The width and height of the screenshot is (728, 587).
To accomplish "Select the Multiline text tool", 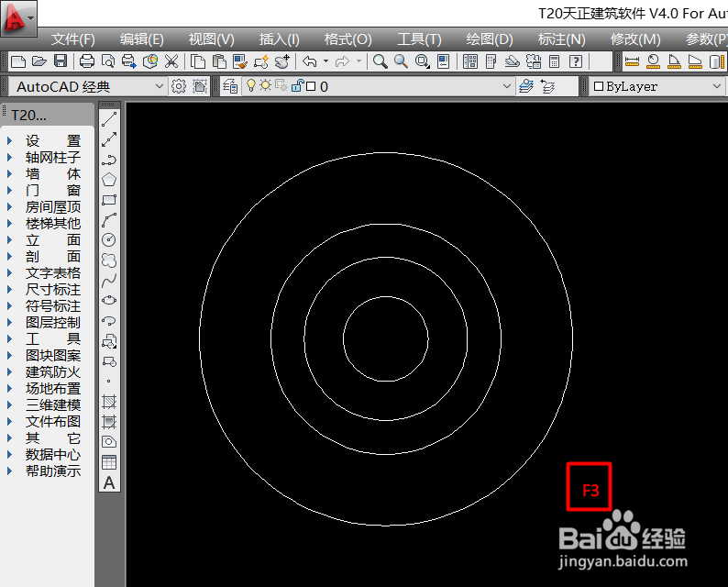I will point(109,483).
